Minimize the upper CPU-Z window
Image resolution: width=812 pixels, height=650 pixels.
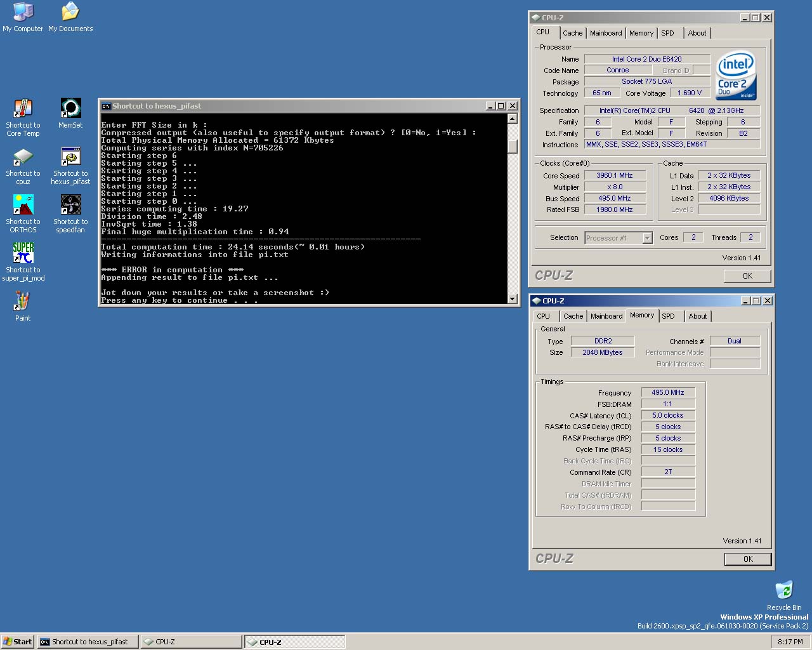click(x=745, y=18)
